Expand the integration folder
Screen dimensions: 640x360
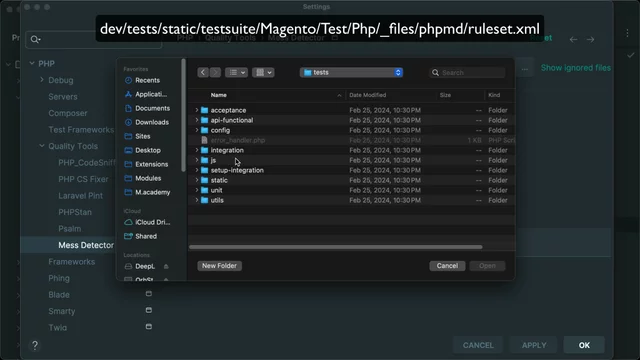click(197, 150)
